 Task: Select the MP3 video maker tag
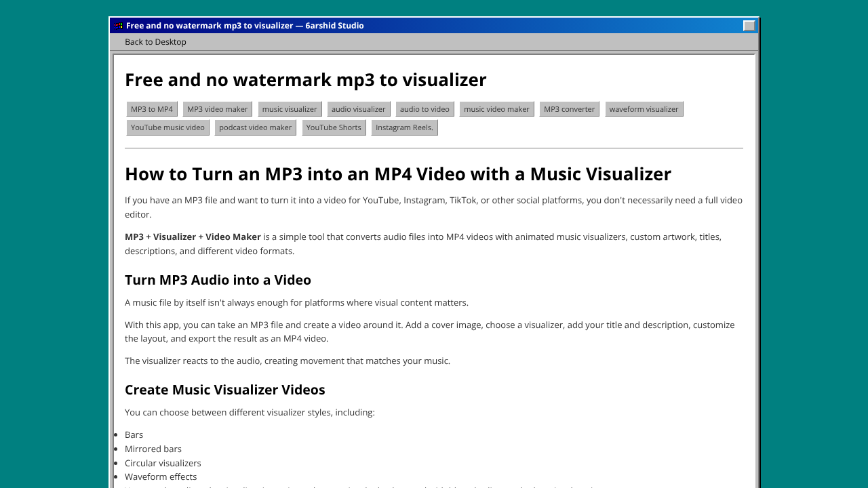[218, 109]
